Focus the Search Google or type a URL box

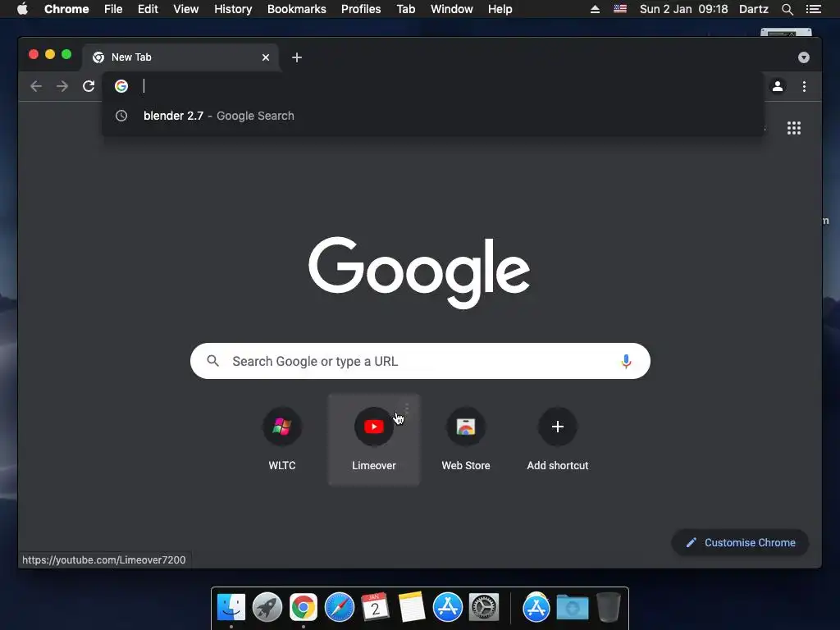[420, 361]
